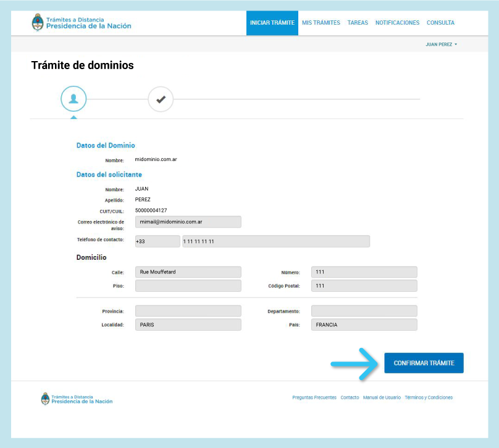Click the Código Postal input field
The image size is (499, 448).
364,286
